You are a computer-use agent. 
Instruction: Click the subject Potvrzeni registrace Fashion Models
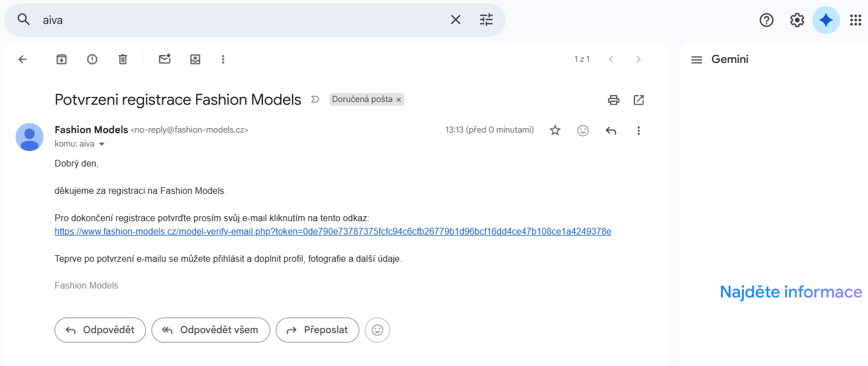tap(178, 100)
